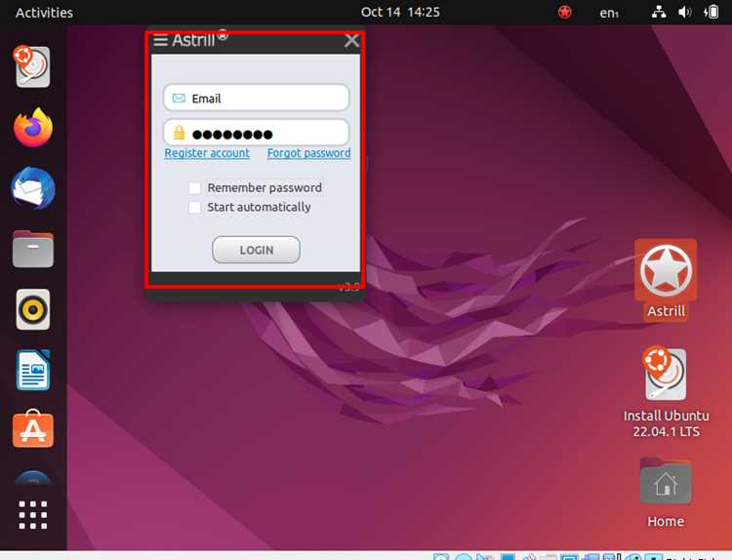The width and height of the screenshot is (732, 560).
Task: Open the Register account link
Action: [x=207, y=153]
